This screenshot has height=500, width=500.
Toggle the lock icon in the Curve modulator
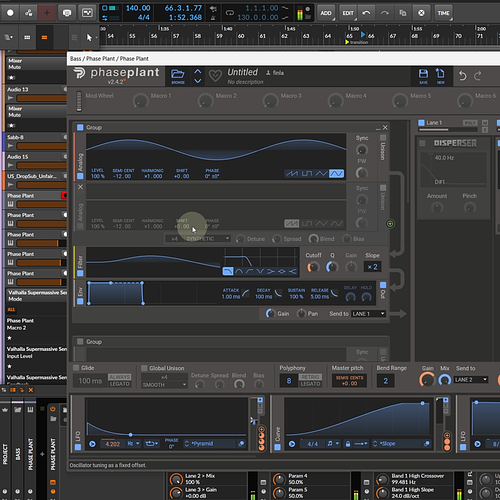point(348,444)
